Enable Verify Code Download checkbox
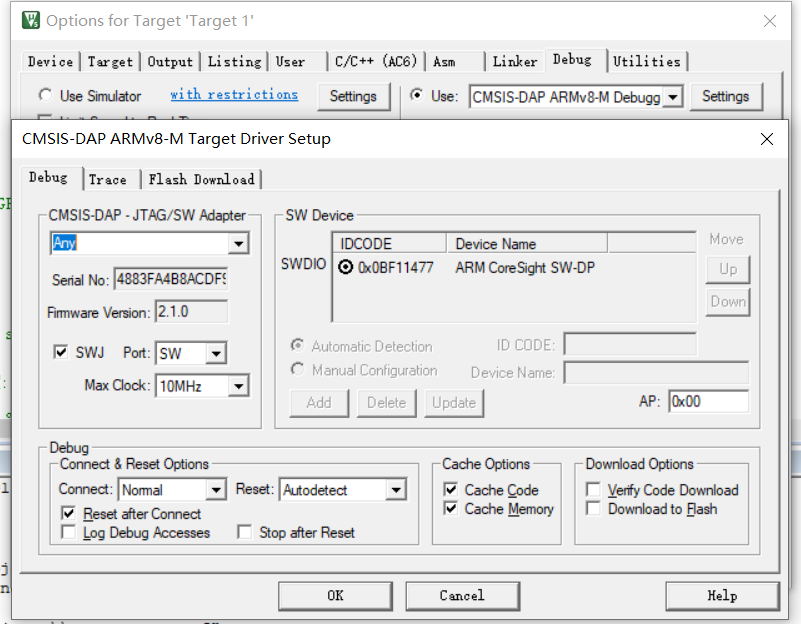 [593, 490]
